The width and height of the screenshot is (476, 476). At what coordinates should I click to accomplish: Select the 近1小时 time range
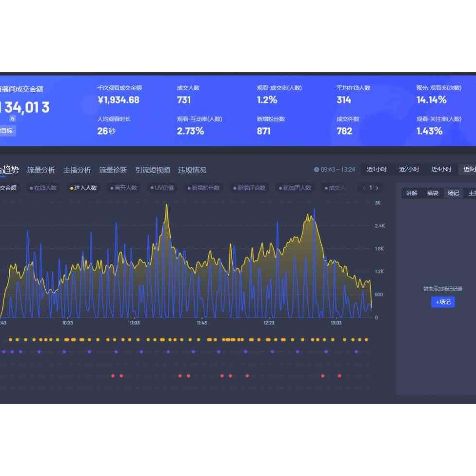click(x=377, y=169)
